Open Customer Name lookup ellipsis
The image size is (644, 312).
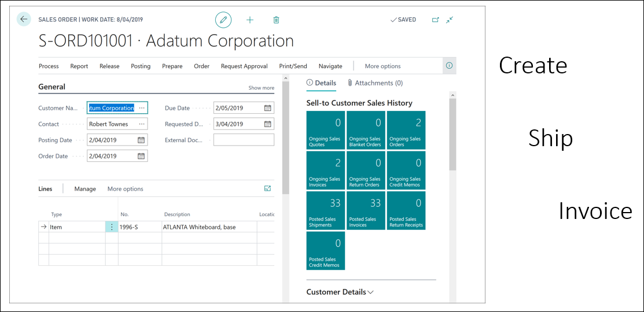[142, 108]
